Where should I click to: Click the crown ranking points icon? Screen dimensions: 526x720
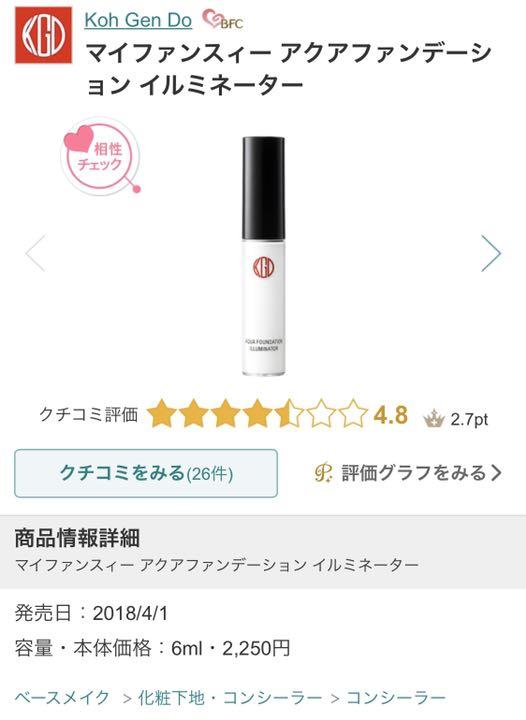tap(434, 419)
